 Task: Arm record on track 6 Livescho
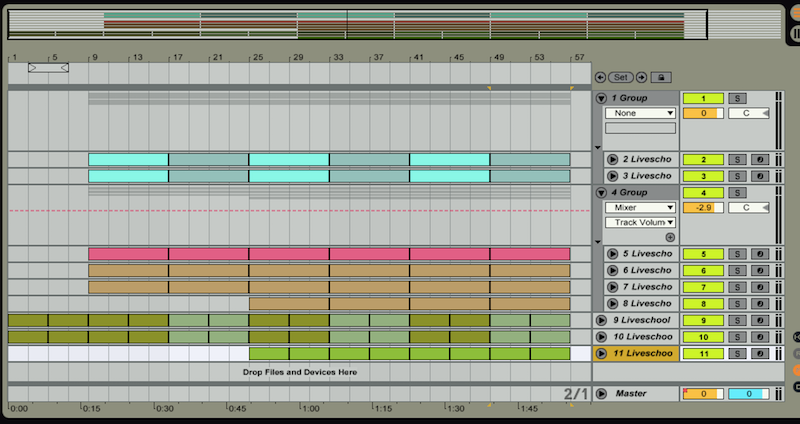760,271
